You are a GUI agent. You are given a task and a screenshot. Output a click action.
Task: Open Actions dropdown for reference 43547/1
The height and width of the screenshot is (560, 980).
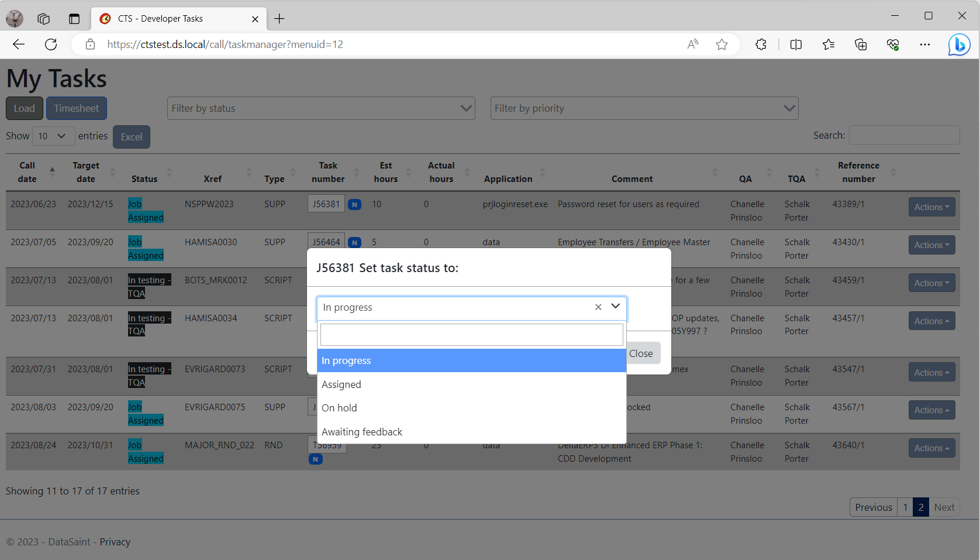(931, 372)
